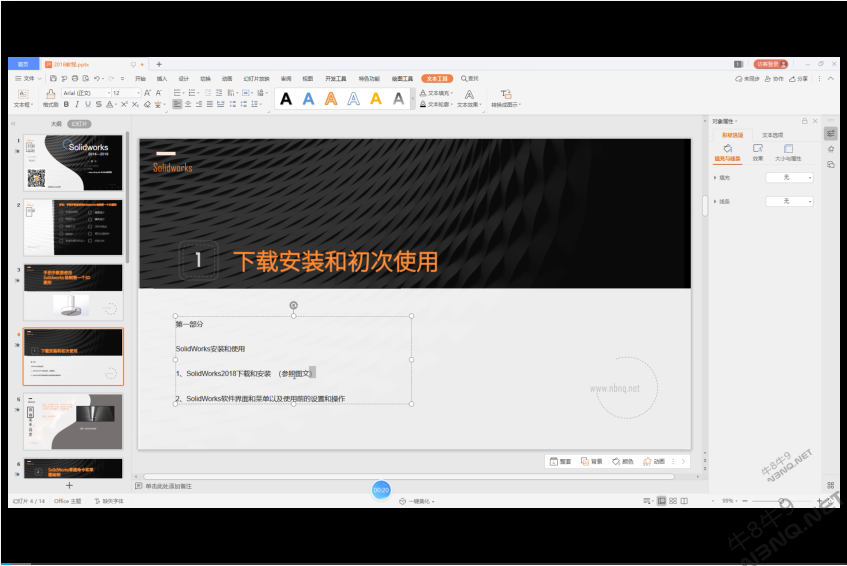Click the star-shaped icon in the right sidebar
The image size is (847, 566).
pos(831,149)
